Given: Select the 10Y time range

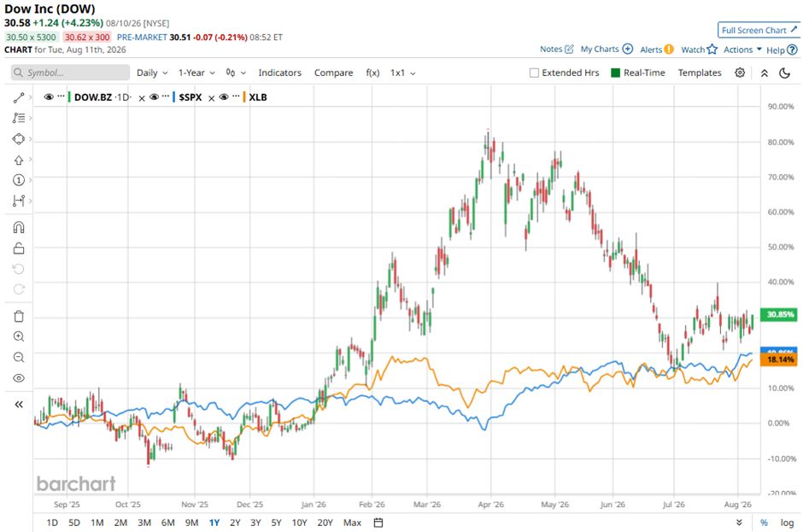Looking at the screenshot, I should click(299, 523).
